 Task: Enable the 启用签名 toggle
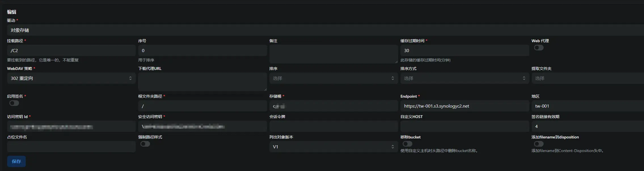(x=14, y=103)
